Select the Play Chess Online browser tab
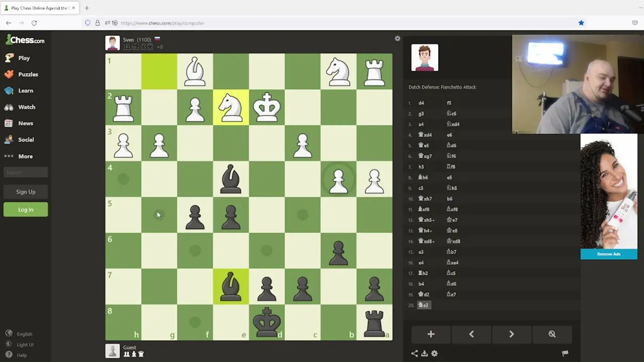This screenshot has height=362, width=644. (39, 8)
